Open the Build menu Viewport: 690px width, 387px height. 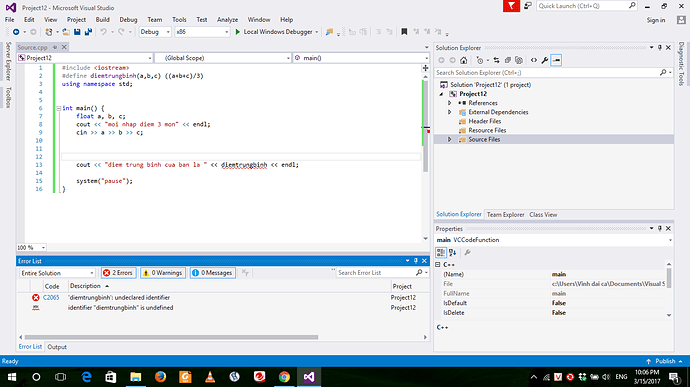(103, 20)
